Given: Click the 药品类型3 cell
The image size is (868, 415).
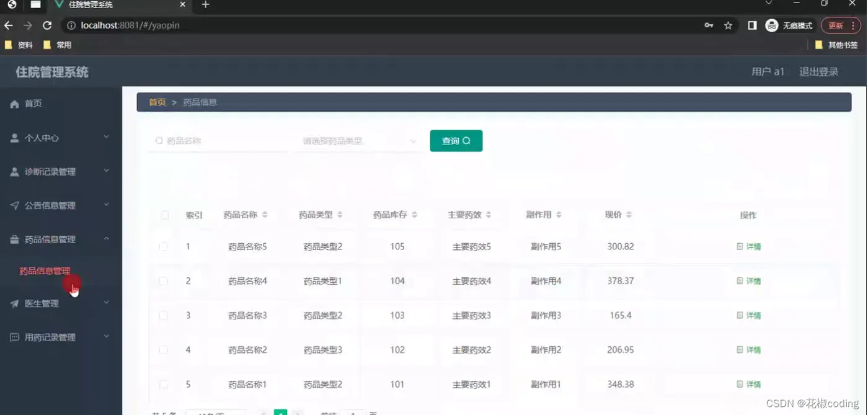Looking at the screenshot, I should [x=323, y=350].
